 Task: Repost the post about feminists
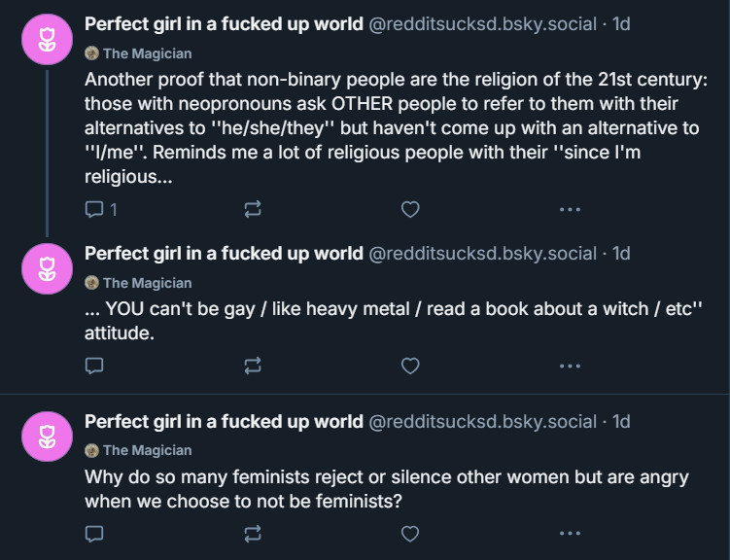click(x=253, y=534)
